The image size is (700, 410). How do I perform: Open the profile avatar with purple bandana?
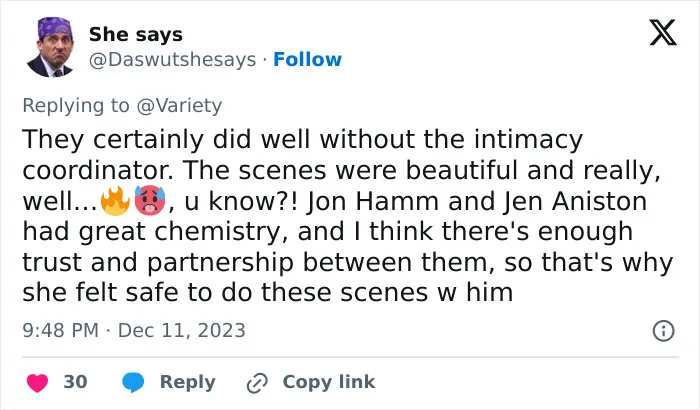(50, 47)
